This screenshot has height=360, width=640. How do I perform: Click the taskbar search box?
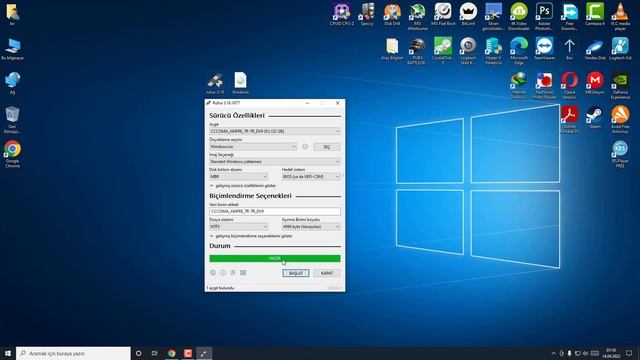73,353
